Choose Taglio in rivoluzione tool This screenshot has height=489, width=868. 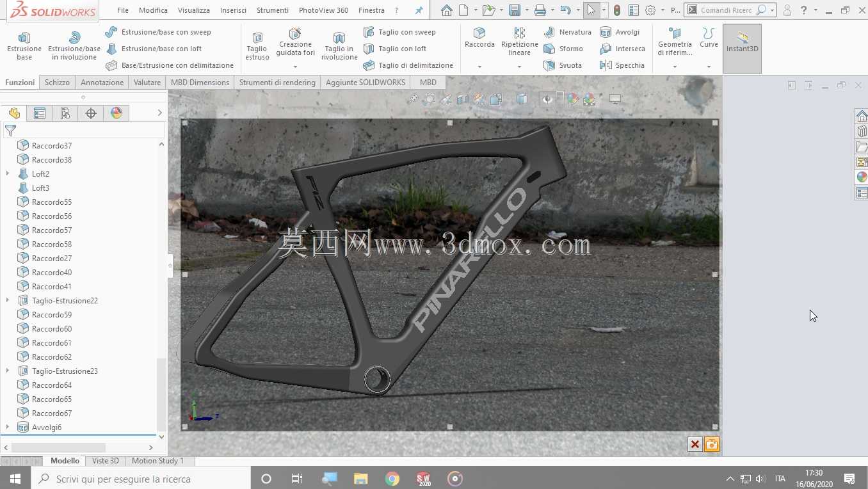[339, 46]
